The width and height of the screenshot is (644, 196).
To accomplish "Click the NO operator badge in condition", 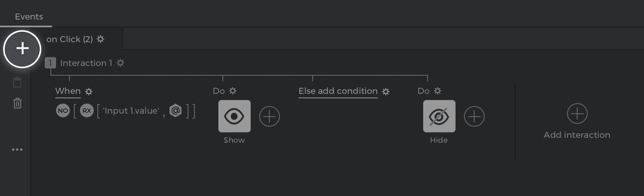I will coord(63,111).
